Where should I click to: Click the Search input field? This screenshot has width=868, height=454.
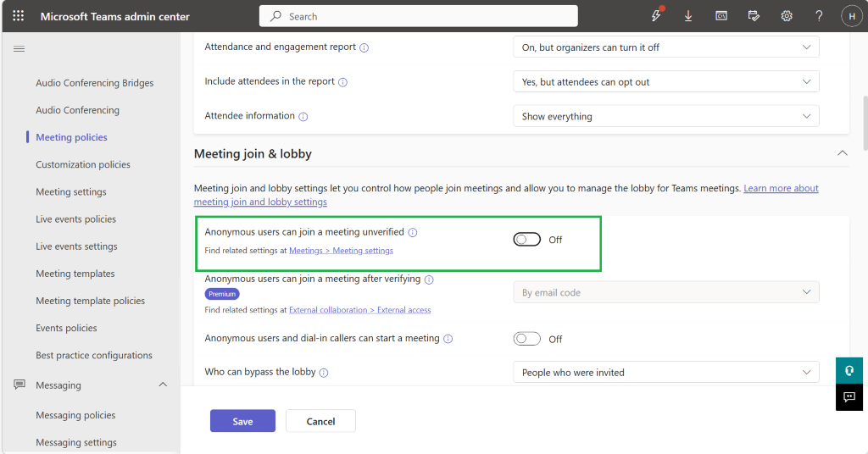click(419, 16)
